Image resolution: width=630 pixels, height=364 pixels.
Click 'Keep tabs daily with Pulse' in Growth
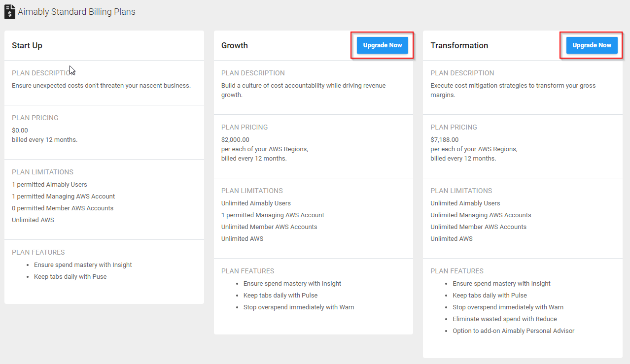pyautogui.click(x=280, y=296)
